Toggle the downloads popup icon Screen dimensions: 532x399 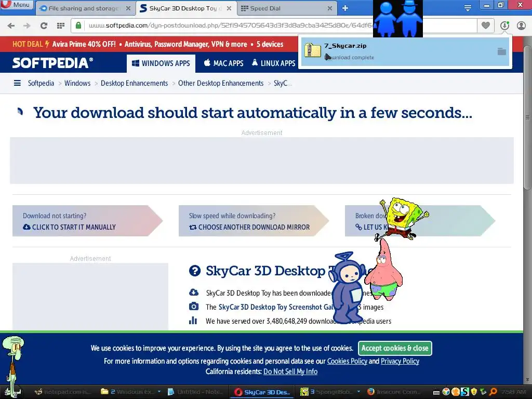[504, 25]
